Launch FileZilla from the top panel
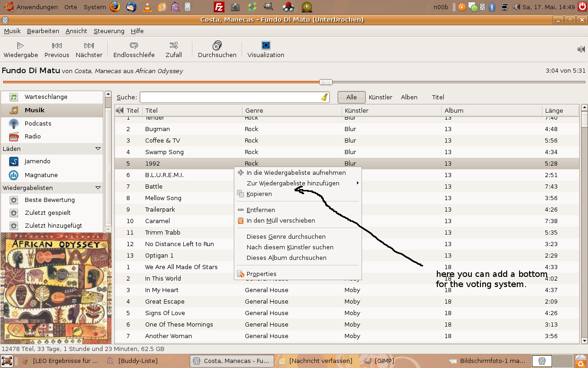The height and width of the screenshot is (368, 588). 219,7
